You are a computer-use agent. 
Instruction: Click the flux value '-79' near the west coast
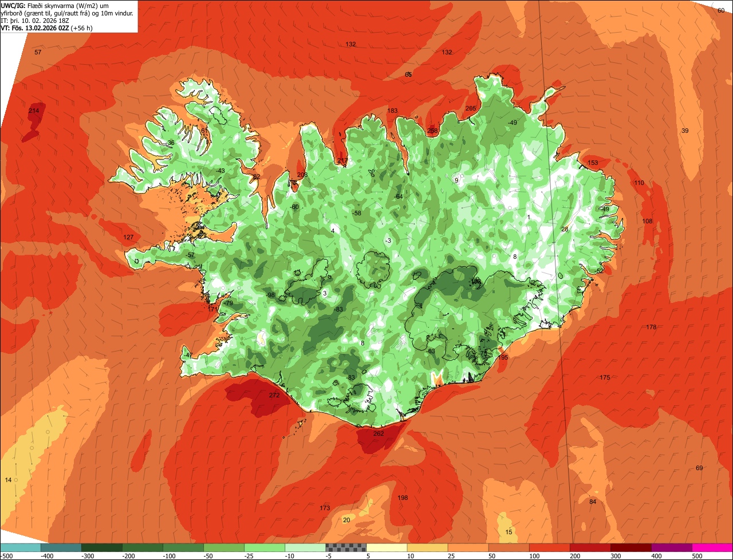[x=228, y=303]
